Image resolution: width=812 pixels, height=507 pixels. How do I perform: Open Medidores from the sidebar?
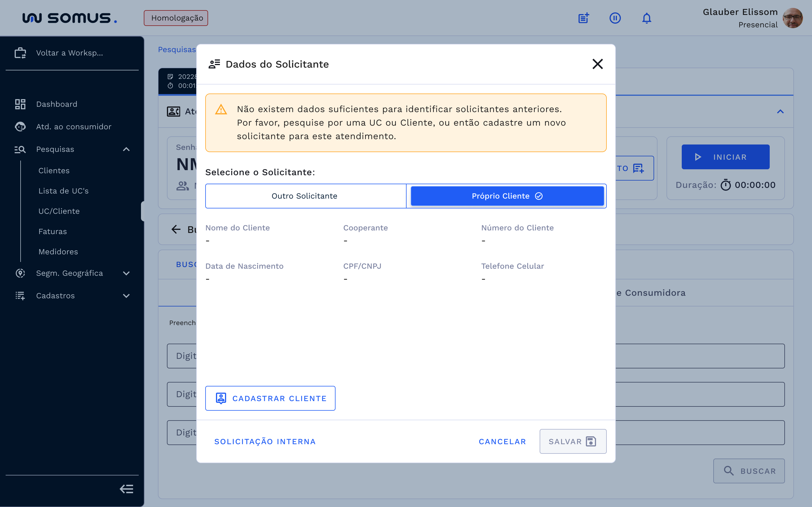[x=58, y=252]
